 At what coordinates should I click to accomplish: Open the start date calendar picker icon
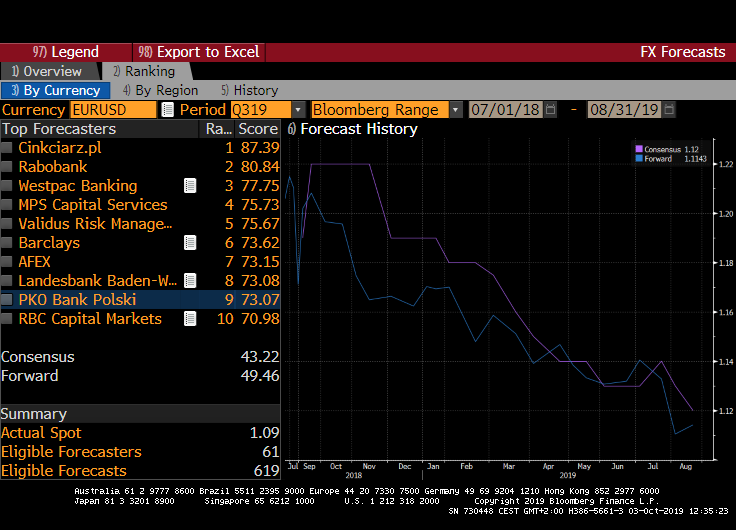click(x=550, y=110)
